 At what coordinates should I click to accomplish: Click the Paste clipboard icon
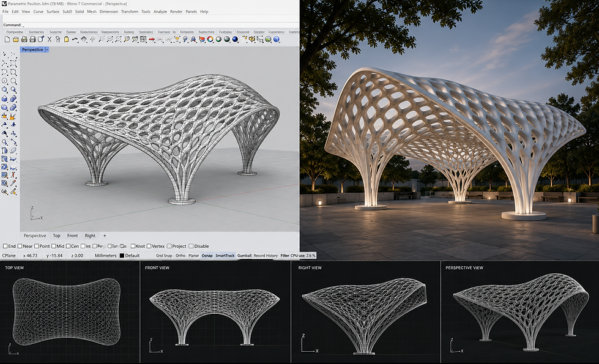coord(66,39)
